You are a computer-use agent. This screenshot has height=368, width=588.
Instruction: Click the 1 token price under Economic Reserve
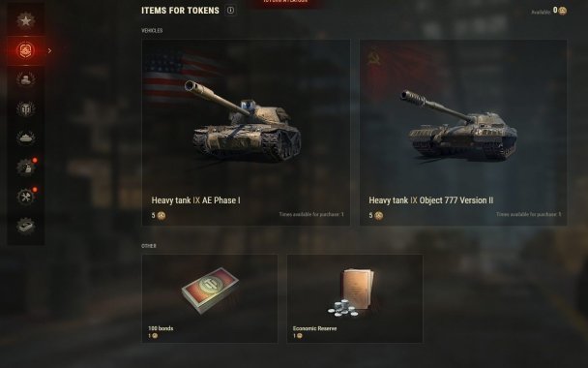pyautogui.click(x=297, y=336)
